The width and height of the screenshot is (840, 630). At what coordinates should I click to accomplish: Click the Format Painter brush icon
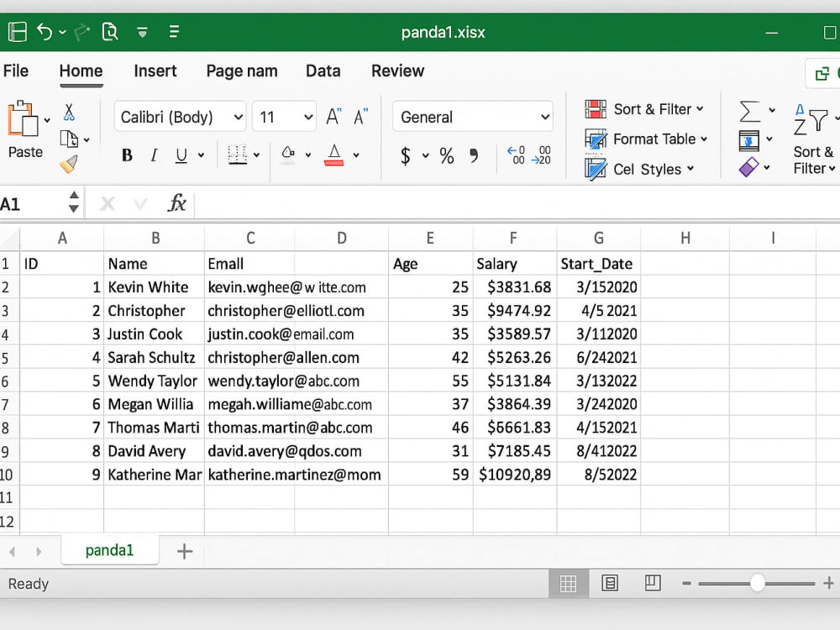(69, 165)
